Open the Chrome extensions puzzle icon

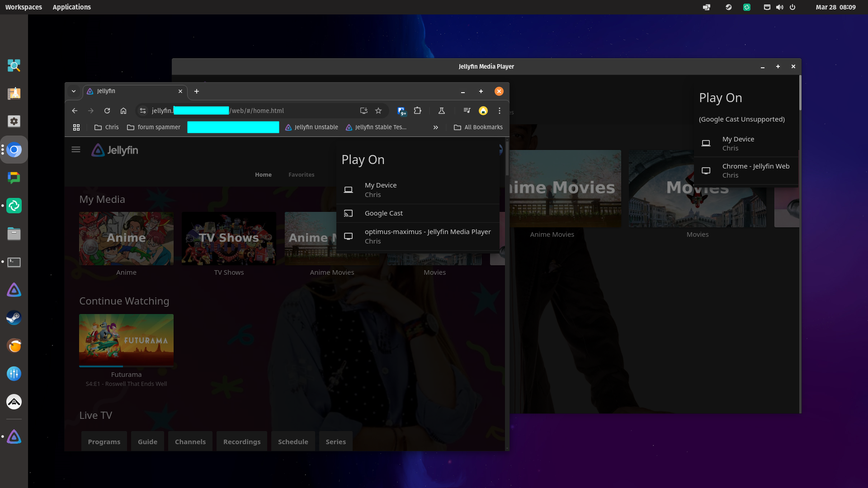coord(417,111)
